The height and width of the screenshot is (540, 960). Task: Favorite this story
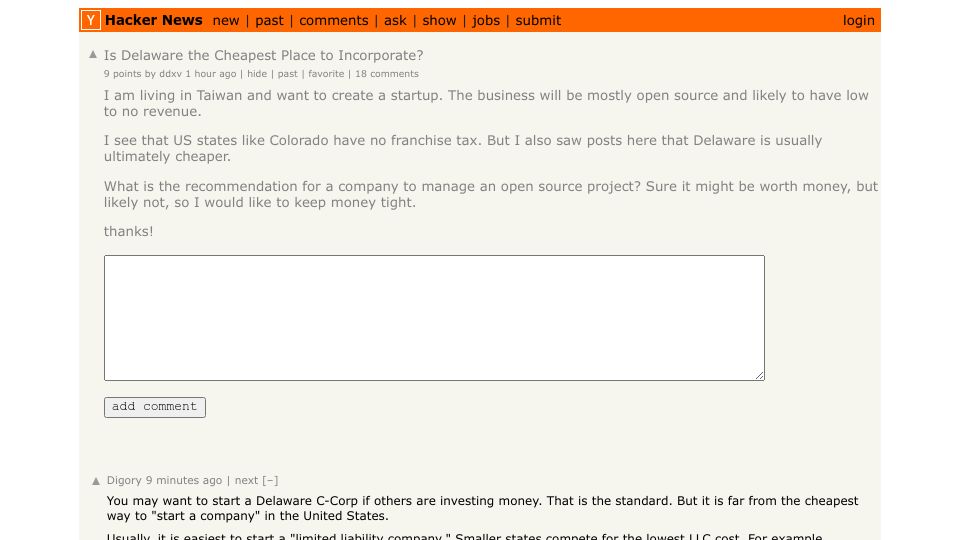coord(326,74)
